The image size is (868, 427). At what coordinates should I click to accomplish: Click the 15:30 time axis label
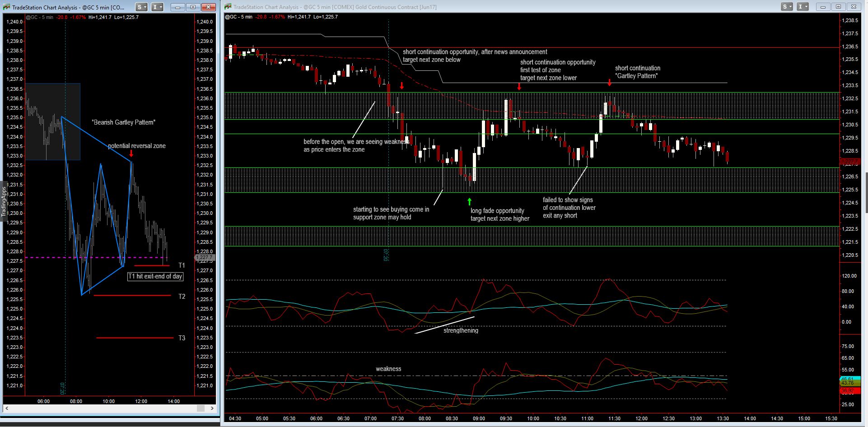(831, 418)
